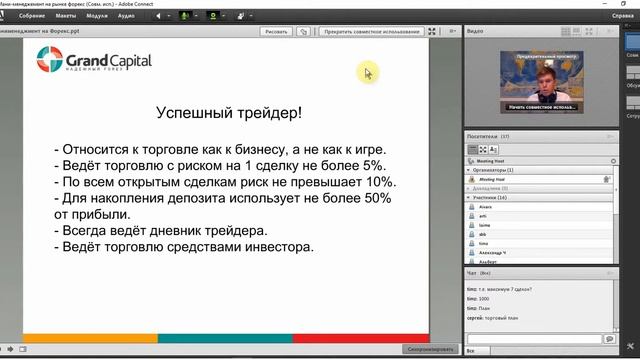Click the Meeting Host status circle icon
The height and width of the screenshot is (360, 640).
(613, 161)
